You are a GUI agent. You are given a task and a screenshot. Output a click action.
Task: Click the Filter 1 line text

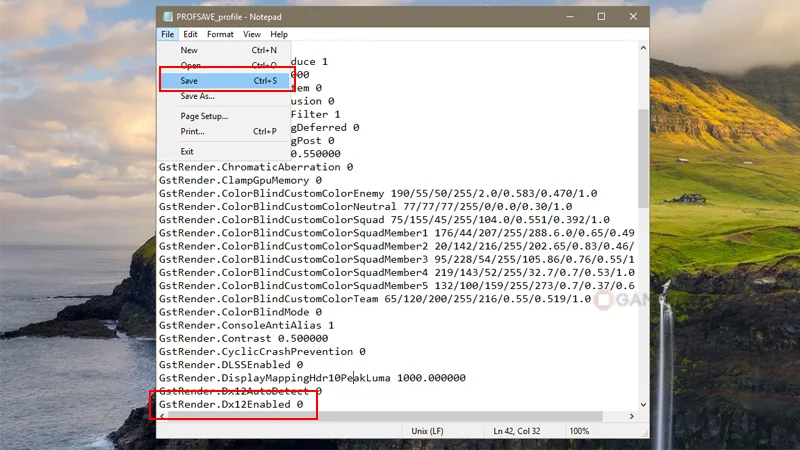tap(315, 114)
